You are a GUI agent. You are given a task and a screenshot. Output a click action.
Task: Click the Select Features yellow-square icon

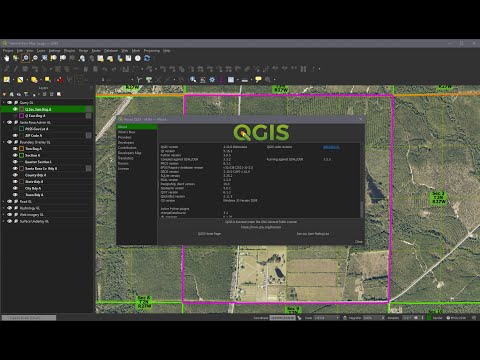pos(6,80)
